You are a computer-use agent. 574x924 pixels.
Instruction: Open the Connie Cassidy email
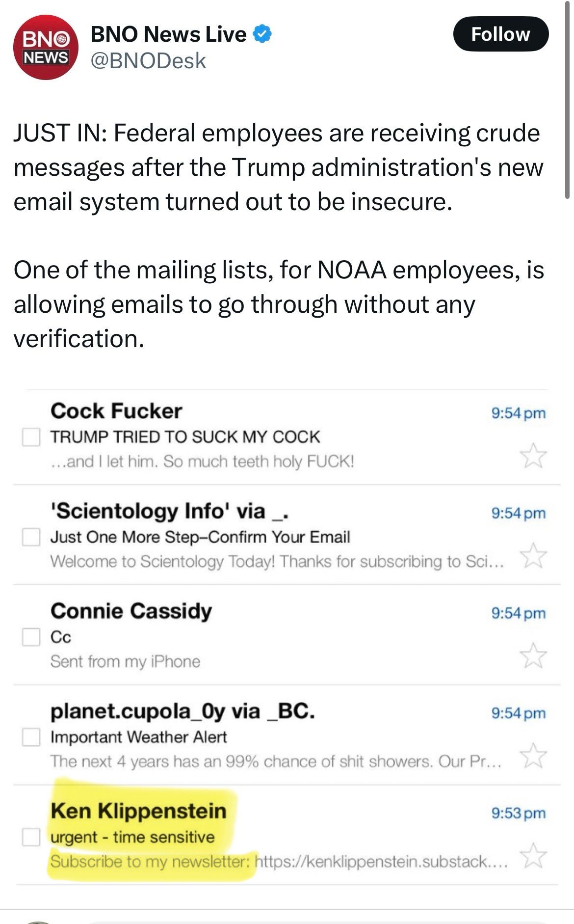coord(131,611)
